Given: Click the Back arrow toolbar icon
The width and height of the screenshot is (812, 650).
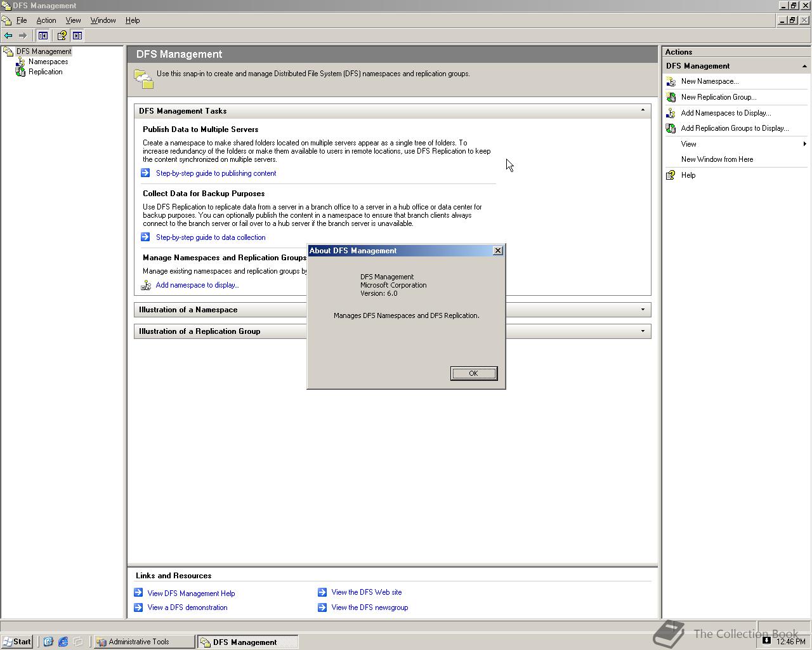Looking at the screenshot, I should 8,36.
